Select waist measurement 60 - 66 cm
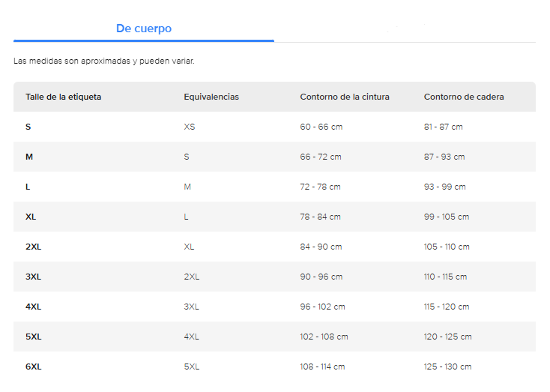The height and width of the screenshot is (392, 550). click(321, 127)
